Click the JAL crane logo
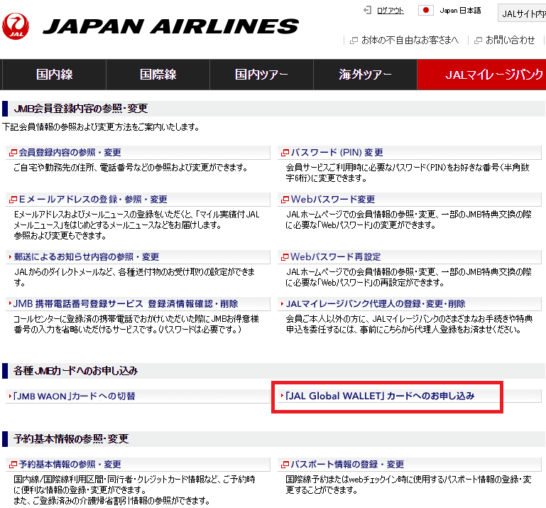Screen dimensions: 546x508 15,26
